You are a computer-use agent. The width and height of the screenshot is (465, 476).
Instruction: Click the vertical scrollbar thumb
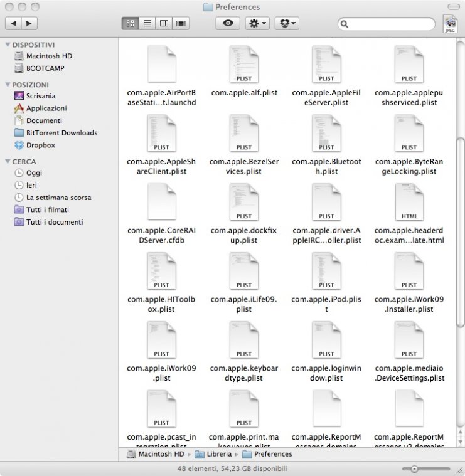pyautogui.click(x=461, y=232)
